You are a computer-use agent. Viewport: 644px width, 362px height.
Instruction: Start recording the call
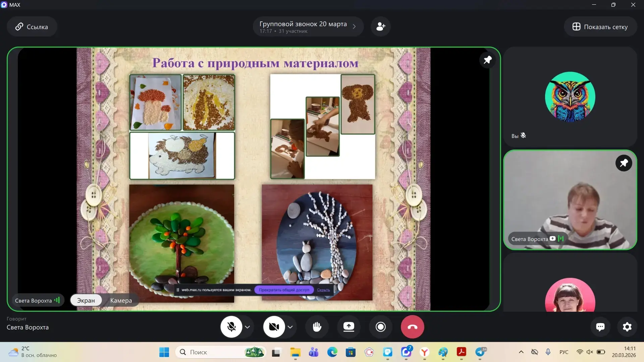click(381, 327)
